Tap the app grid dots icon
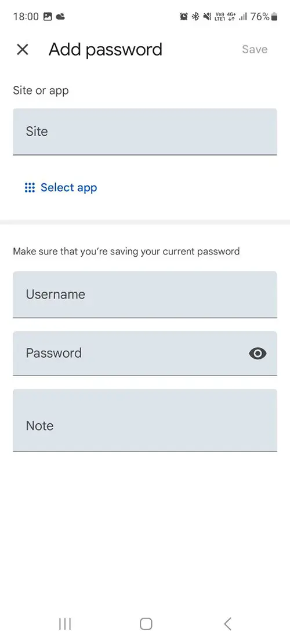The width and height of the screenshot is (290, 644). tap(30, 188)
